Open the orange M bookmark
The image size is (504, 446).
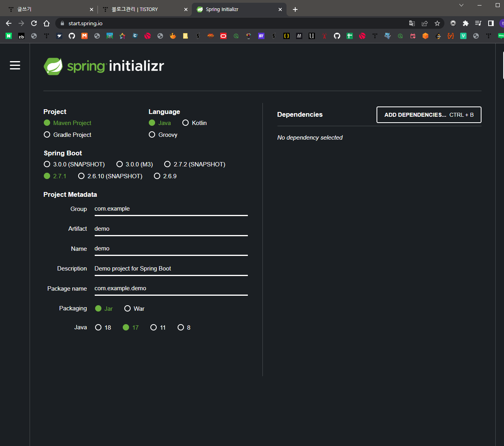pyautogui.click(x=84, y=36)
